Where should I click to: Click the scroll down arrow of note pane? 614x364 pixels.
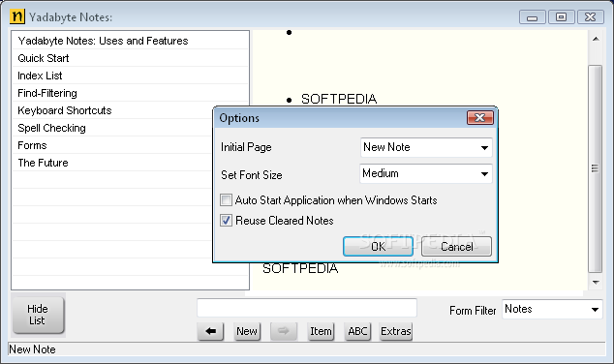tap(596, 283)
